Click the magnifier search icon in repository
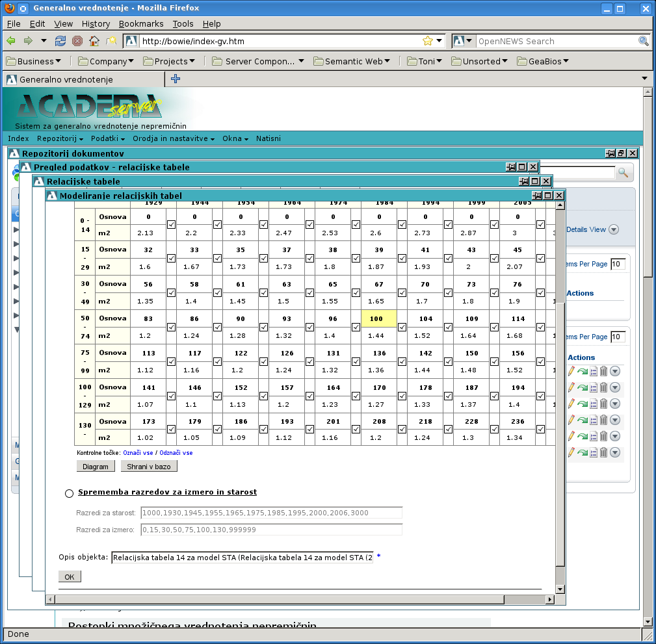Viewport: 656px width, 644px height. 623,173
